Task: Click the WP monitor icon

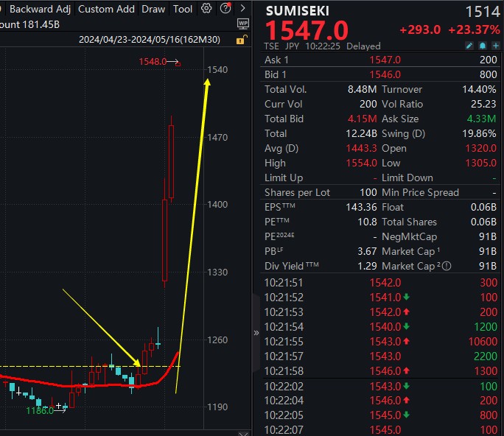Action: coord(243,24)
